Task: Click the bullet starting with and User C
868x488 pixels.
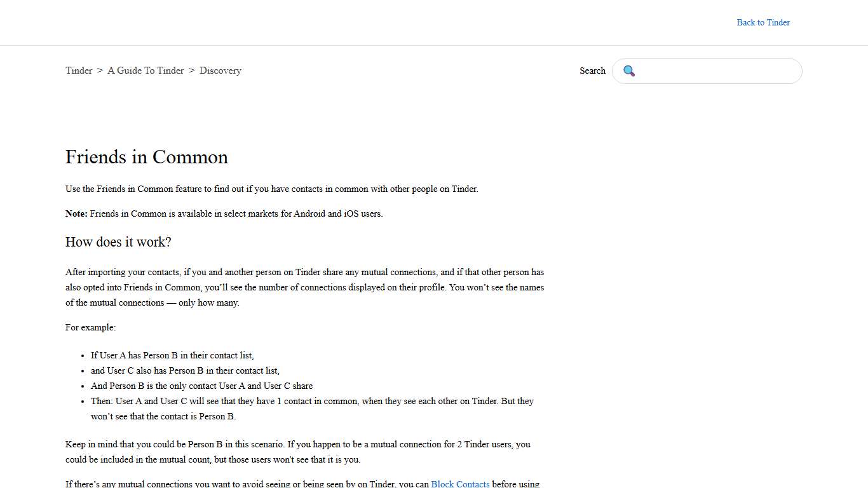Action: (x=185, y=370)
